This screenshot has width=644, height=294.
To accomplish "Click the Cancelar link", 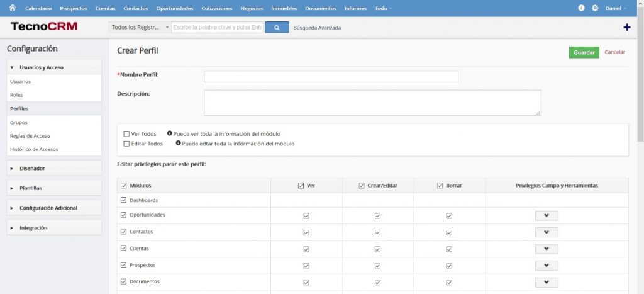I will [x=614, y=52].
